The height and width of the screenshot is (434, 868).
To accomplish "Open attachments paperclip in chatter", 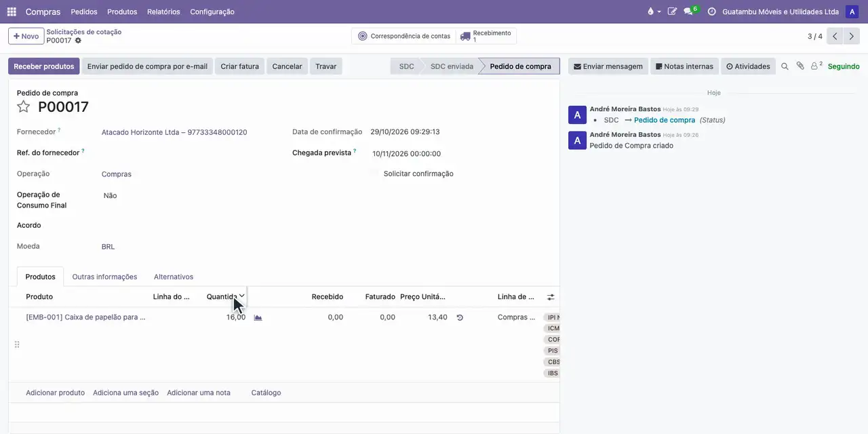I will pos(800,66).
